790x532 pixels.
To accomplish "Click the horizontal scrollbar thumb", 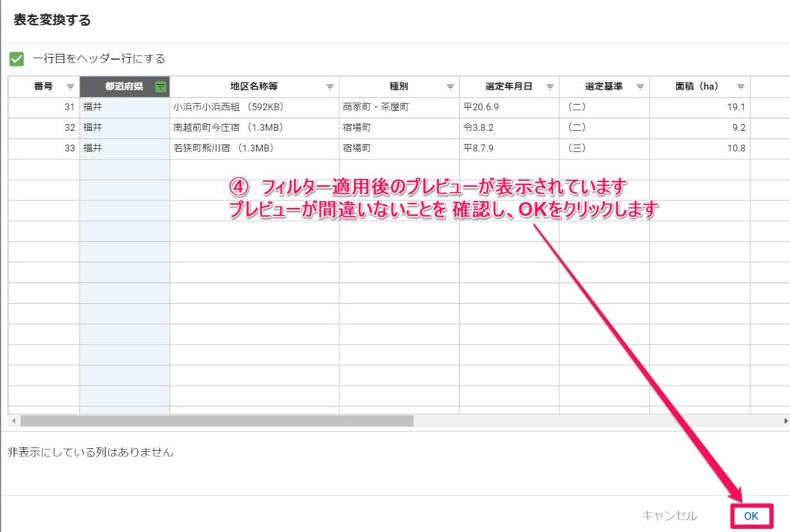I will point(217,421).
